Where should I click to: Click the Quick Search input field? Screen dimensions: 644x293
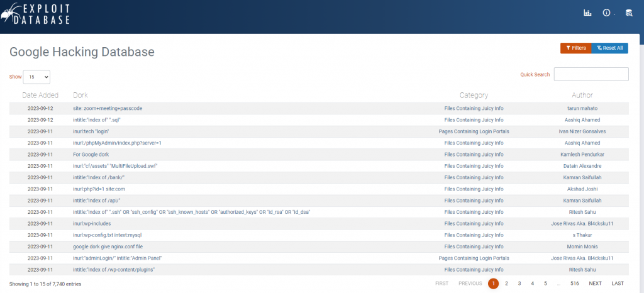(591, 74)
